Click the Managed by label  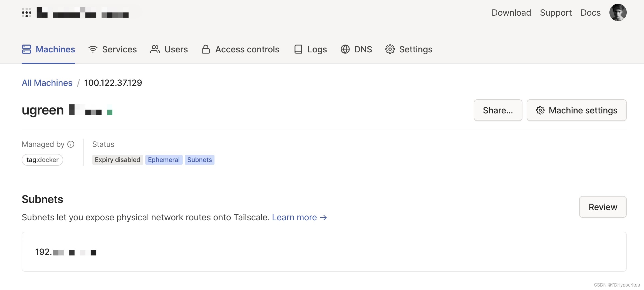pos(43,144)
